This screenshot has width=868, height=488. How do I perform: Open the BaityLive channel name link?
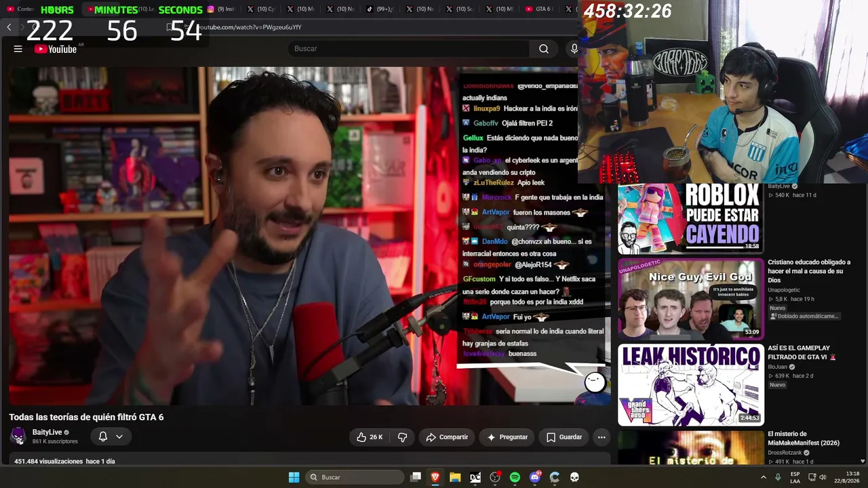(47, 432)
